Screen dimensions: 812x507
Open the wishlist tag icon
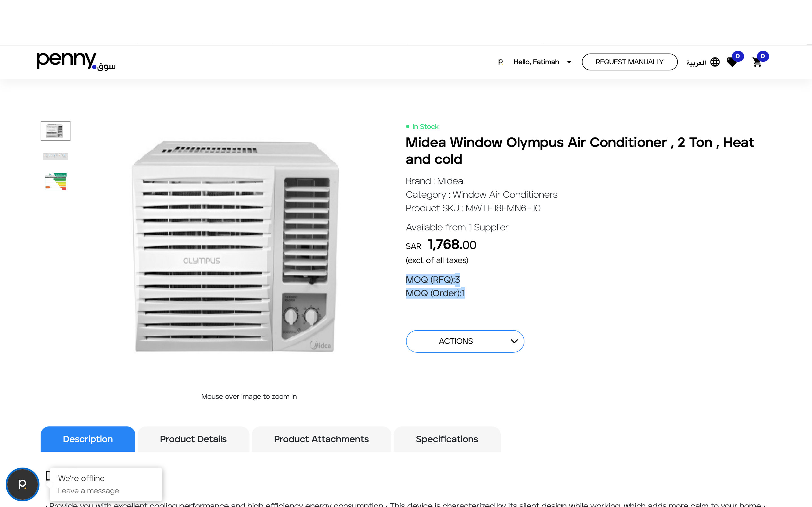732,62
